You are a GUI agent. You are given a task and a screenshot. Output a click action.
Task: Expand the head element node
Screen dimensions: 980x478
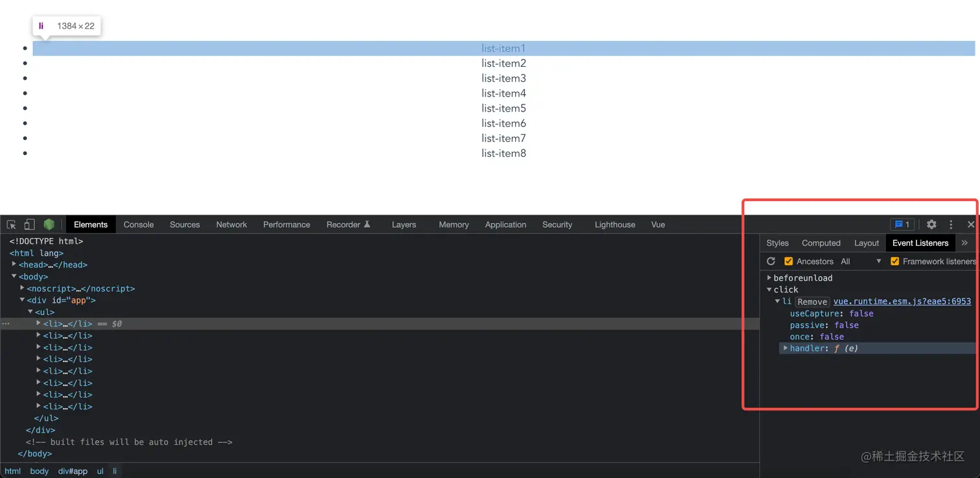14,265
